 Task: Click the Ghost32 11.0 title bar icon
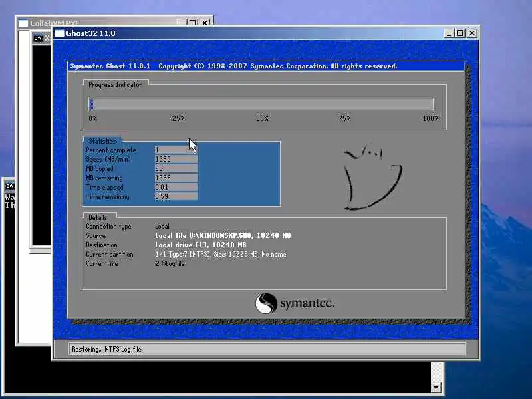(59, 33)
